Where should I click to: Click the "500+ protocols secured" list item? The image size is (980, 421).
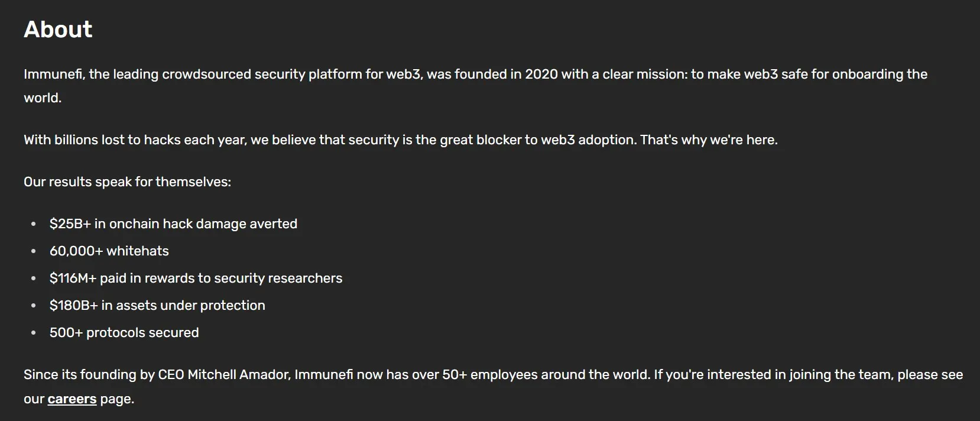(x=124, y=333)
